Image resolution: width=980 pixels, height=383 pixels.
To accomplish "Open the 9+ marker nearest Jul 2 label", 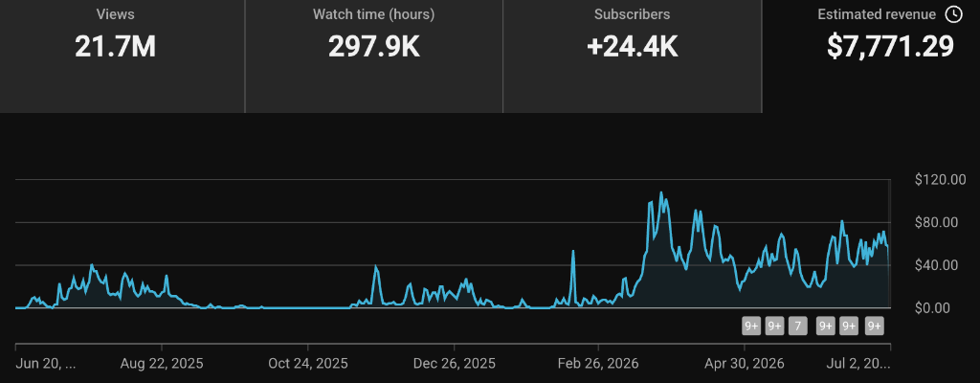I will click(875, 327).
